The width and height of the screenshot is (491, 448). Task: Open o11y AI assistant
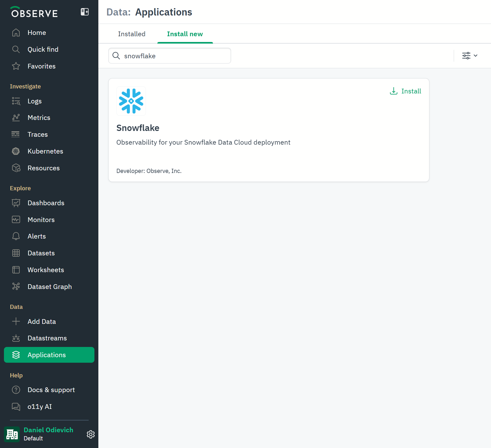pos(40,407)
